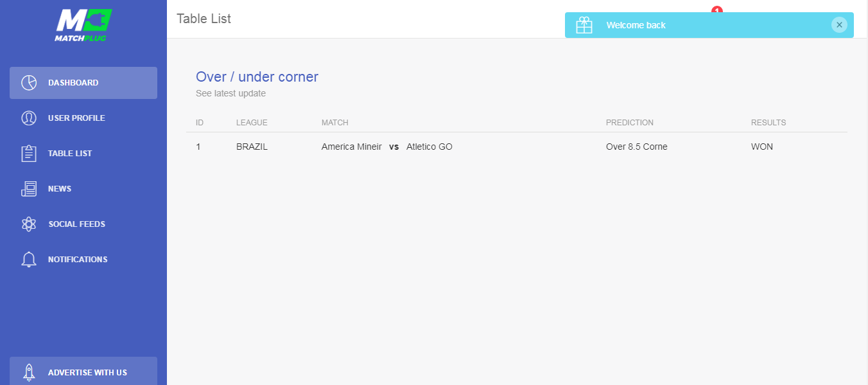Screen dimensions: 868x385
Task: Click the PREDICTION column header
Action: click(629, 123)
